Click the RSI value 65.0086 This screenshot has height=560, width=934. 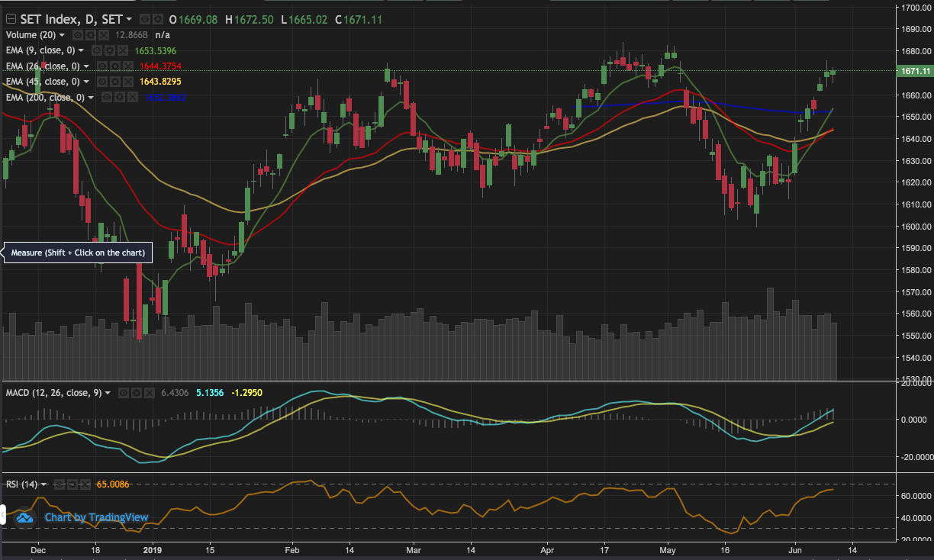pos(113,484)
